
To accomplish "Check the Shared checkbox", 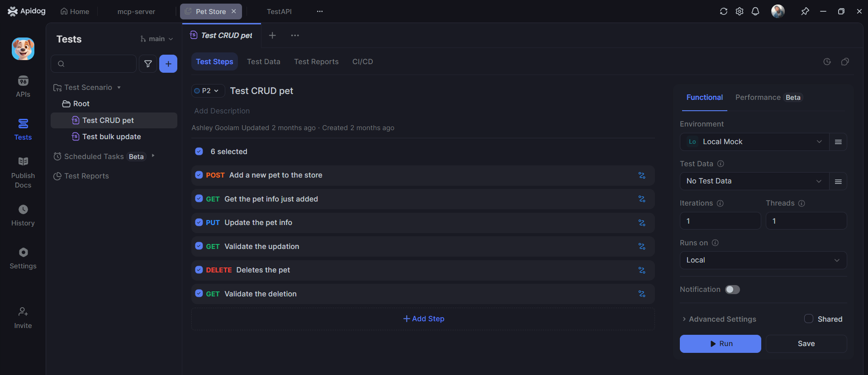I will click(809, 319).
